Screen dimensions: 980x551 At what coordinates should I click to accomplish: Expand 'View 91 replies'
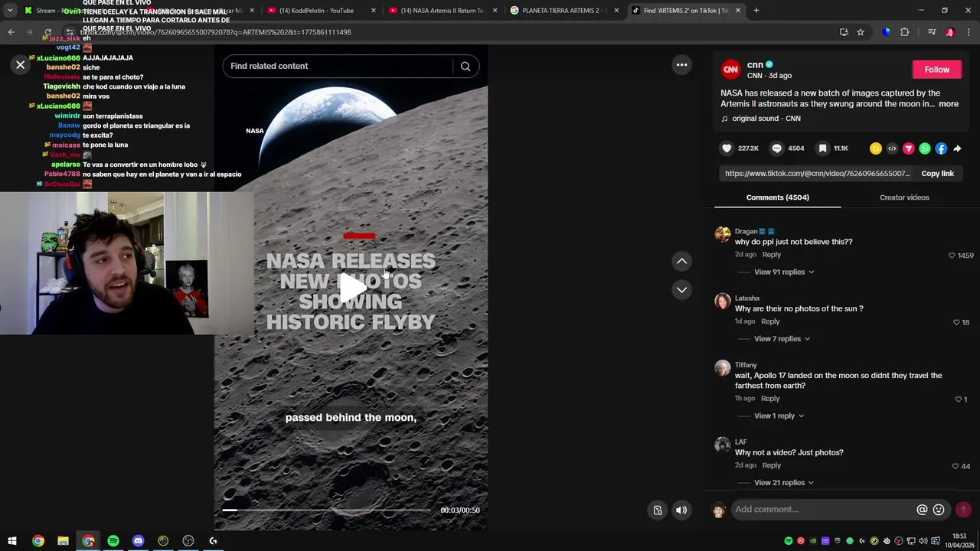784,272
